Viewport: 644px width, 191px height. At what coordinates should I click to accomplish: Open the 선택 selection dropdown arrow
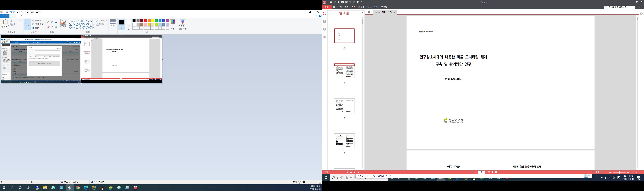click(x=28, y=29)
